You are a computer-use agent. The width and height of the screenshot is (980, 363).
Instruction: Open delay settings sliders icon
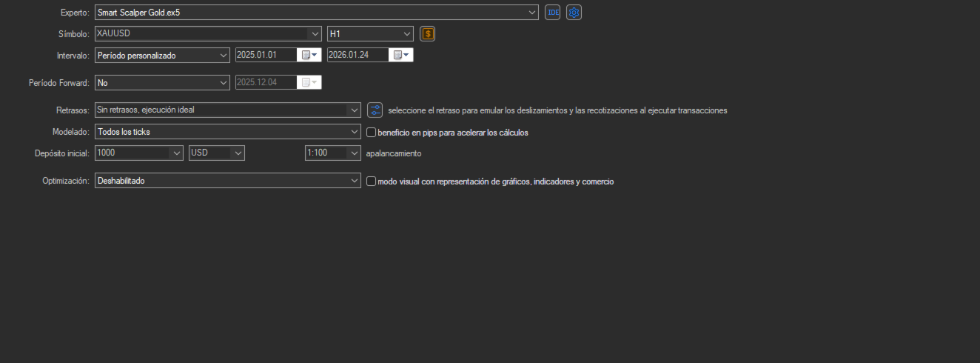(375, 110)
